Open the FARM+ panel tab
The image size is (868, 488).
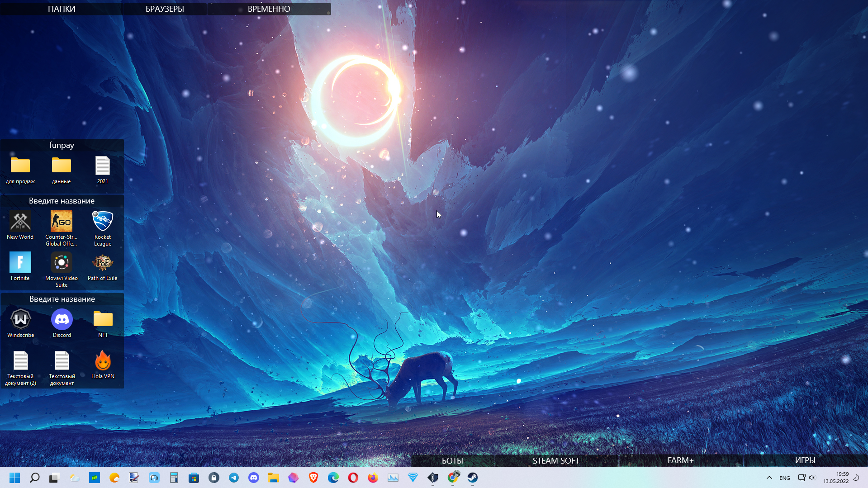point(680,460)
